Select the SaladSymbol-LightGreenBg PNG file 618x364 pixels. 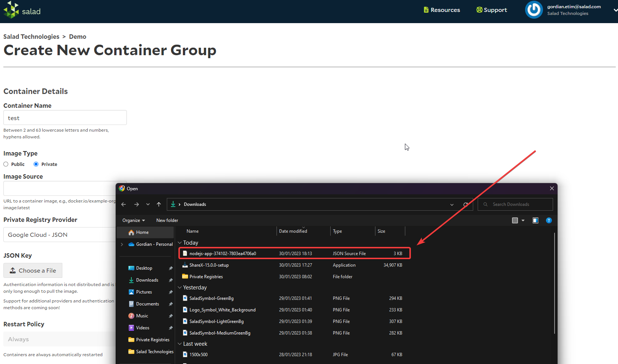(x=292, y=321)
